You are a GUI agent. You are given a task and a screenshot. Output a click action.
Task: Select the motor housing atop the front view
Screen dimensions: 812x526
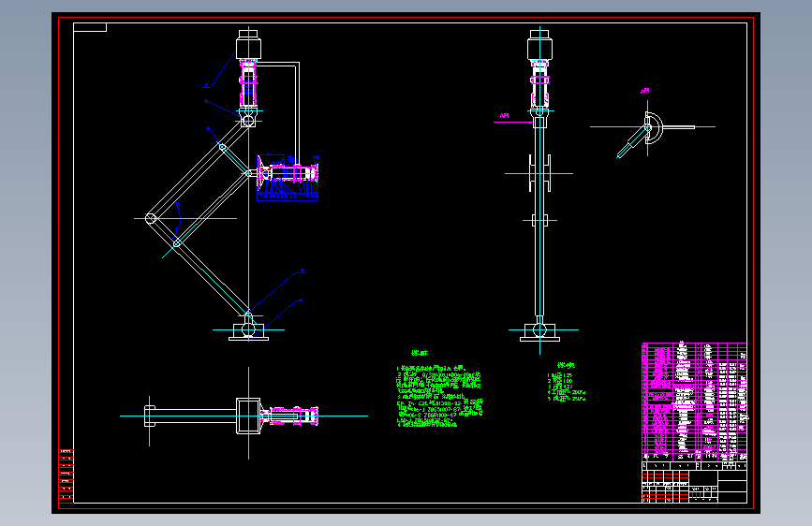pyautogui.click(x=248, y=45)
